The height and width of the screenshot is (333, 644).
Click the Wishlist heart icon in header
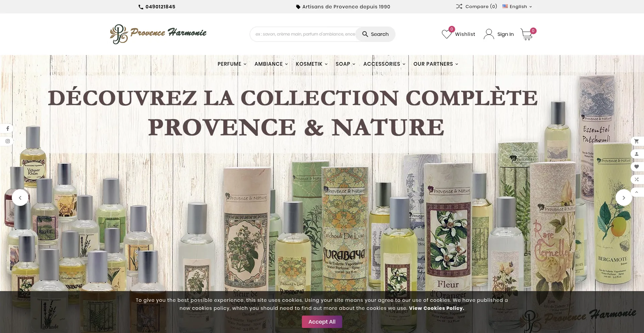tap(446, 34)
